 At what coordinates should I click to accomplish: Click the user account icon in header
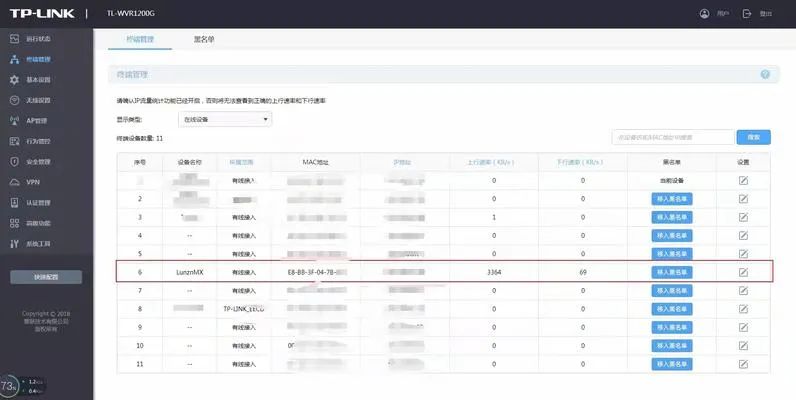tap(704, 14)
